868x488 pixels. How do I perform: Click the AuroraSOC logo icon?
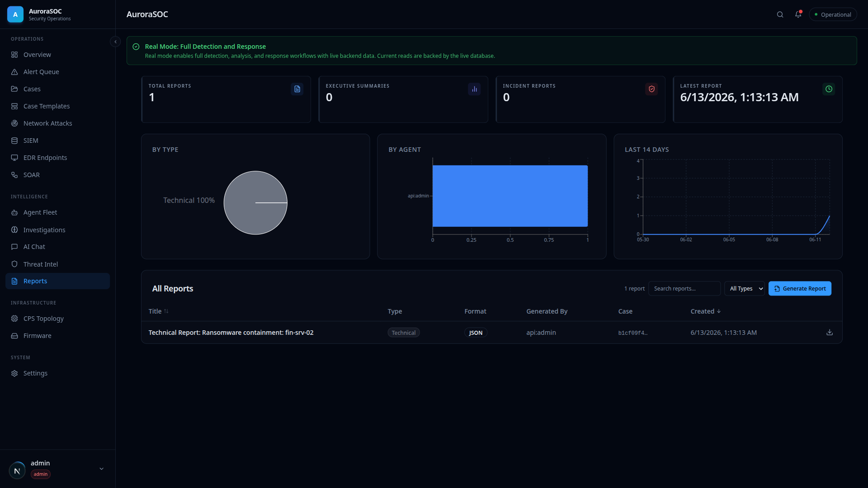(x=15, y=14)
